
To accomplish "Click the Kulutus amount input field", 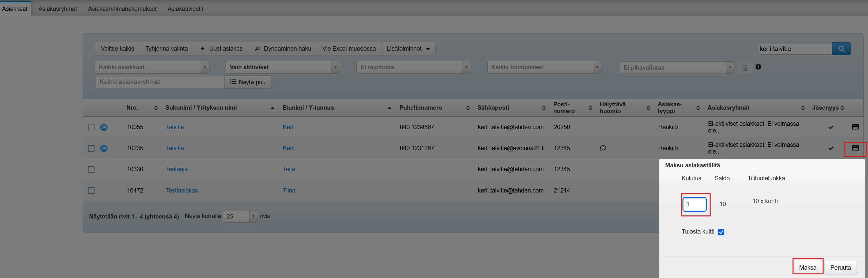I will pyautogui.click(x=695, y=204).
